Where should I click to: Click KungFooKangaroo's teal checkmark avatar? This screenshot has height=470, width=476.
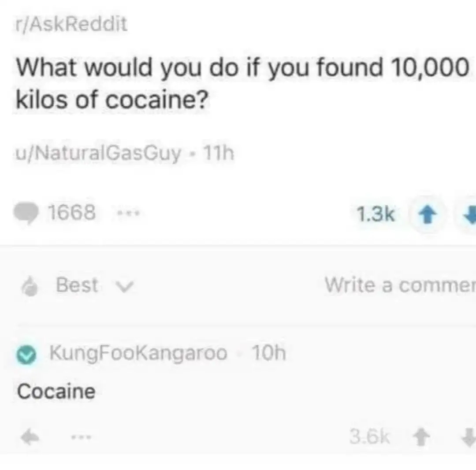coord(26,355)
